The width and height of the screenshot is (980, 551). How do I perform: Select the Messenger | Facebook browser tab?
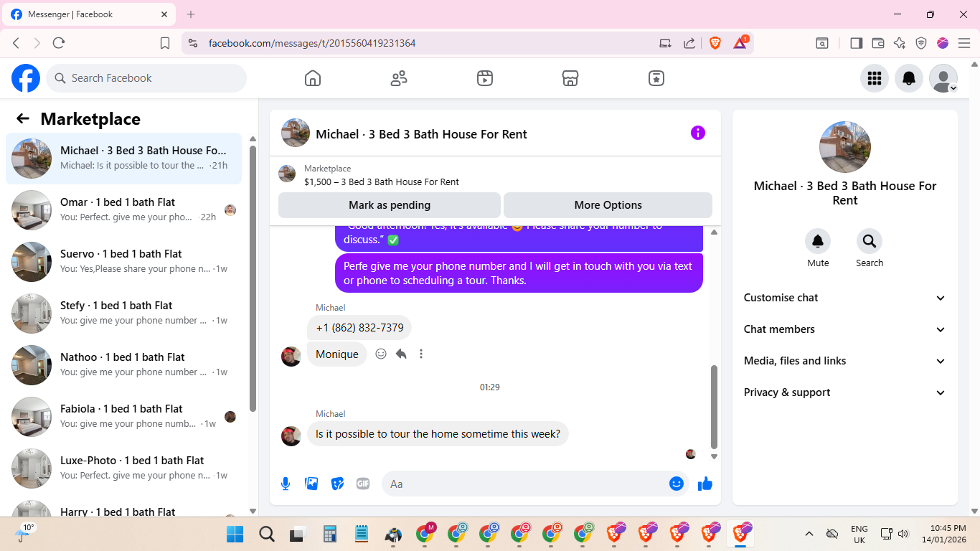(x=90, y=14)
